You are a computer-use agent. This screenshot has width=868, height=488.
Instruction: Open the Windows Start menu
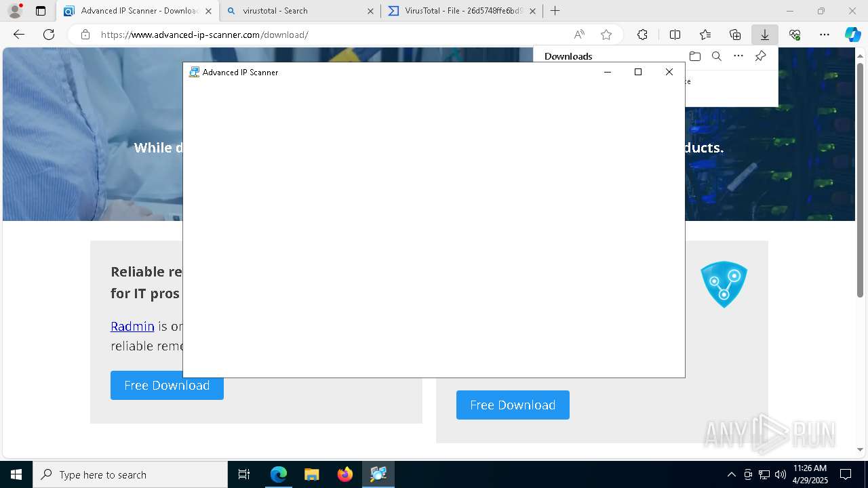[x=16, y=474]
